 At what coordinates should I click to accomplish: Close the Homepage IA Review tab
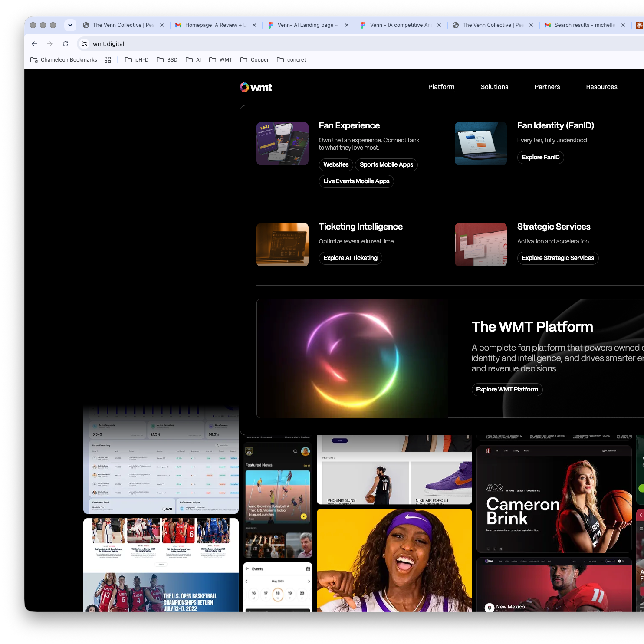pyautogui.click(x=254, y=25)
